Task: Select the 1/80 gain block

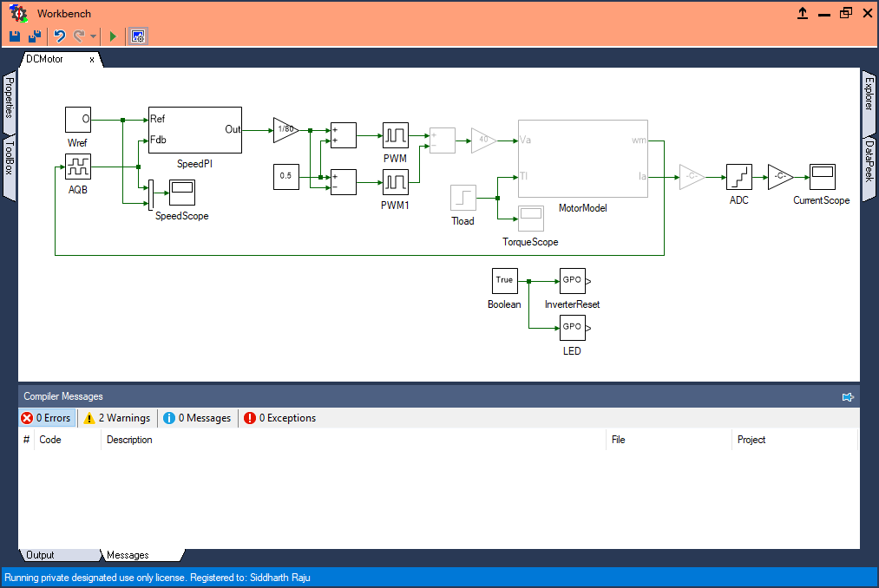Action: pyautogui.click(x=285, y=130)
